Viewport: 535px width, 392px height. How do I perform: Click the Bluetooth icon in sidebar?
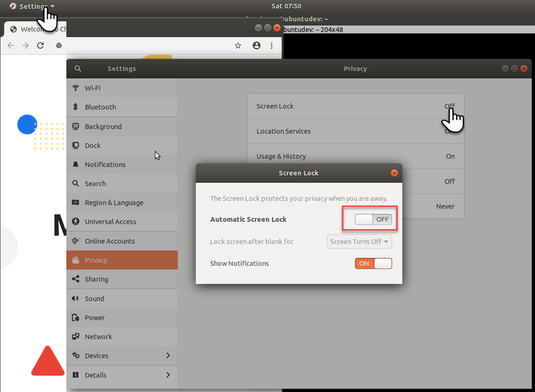75,107
